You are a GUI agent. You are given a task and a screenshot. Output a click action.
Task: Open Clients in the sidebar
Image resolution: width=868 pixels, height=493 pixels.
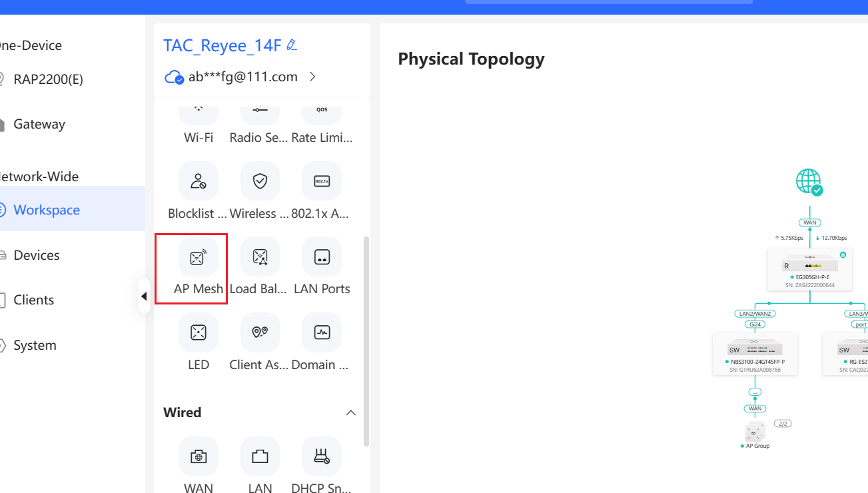tap(34, 300)
